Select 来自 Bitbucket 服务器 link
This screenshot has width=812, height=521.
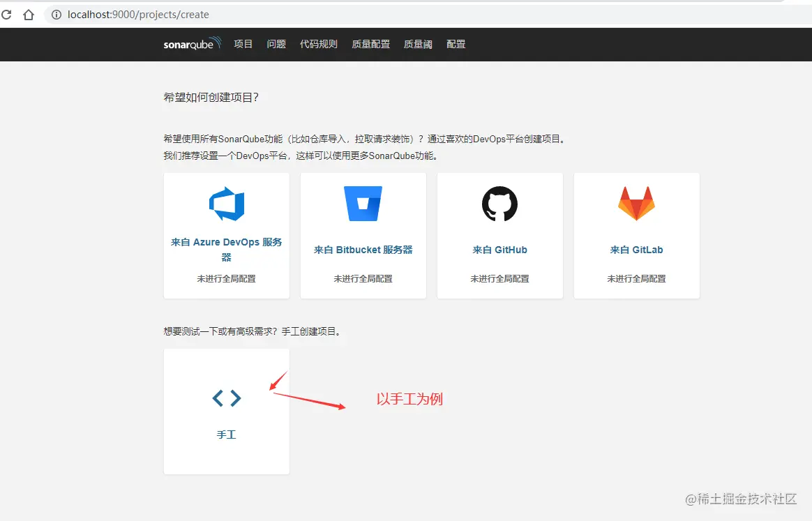(363, 250)
